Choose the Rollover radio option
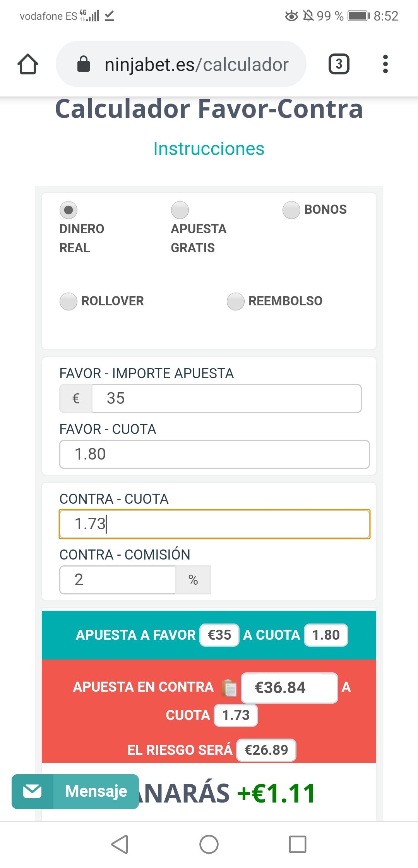 pyautogui.click(x=69, y=301)
